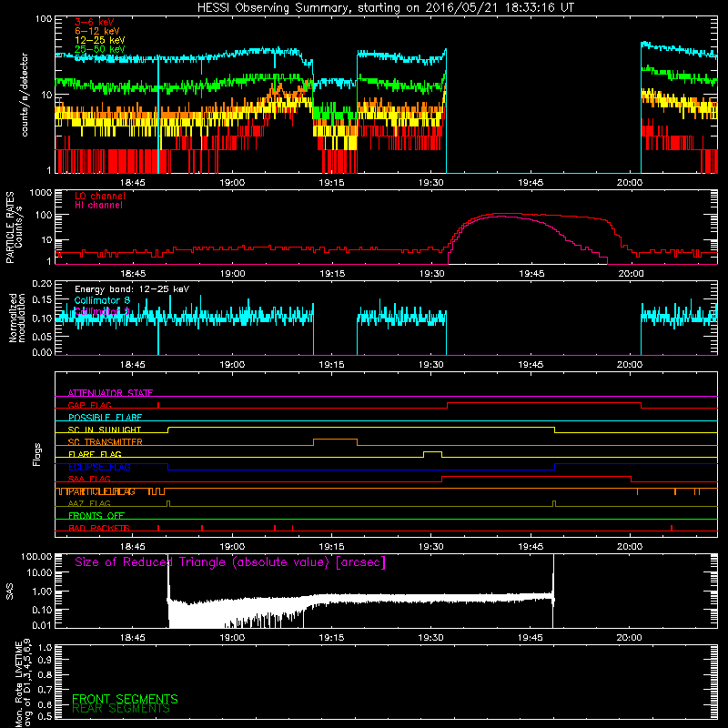Click the SAA FLAG label

pos(89,480)
